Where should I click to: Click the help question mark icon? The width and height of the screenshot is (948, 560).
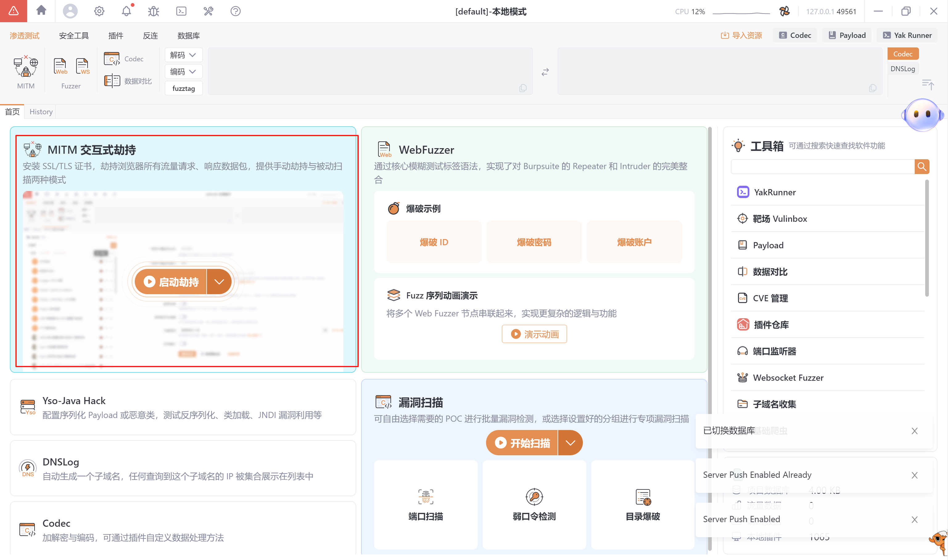[235, 11]
